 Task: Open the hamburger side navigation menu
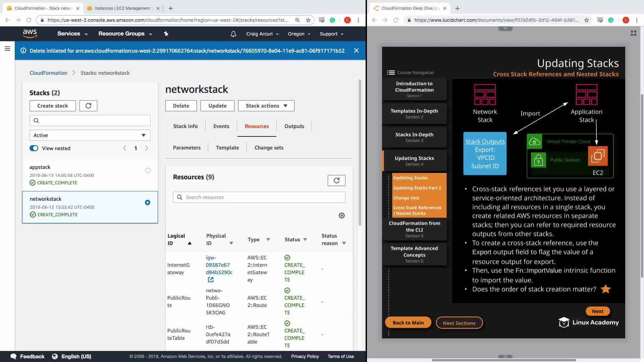click(7, 49)
